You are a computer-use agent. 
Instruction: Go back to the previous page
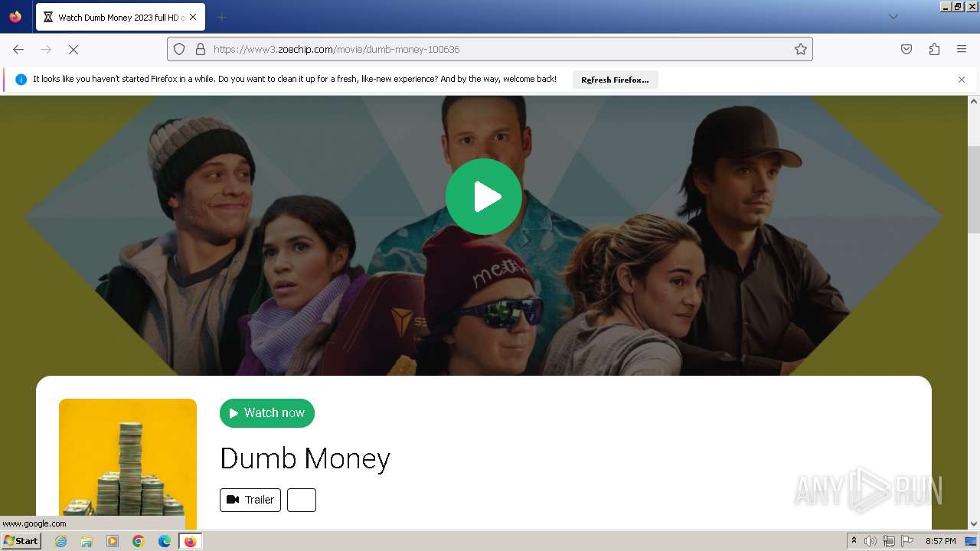(x=18, y=49)
